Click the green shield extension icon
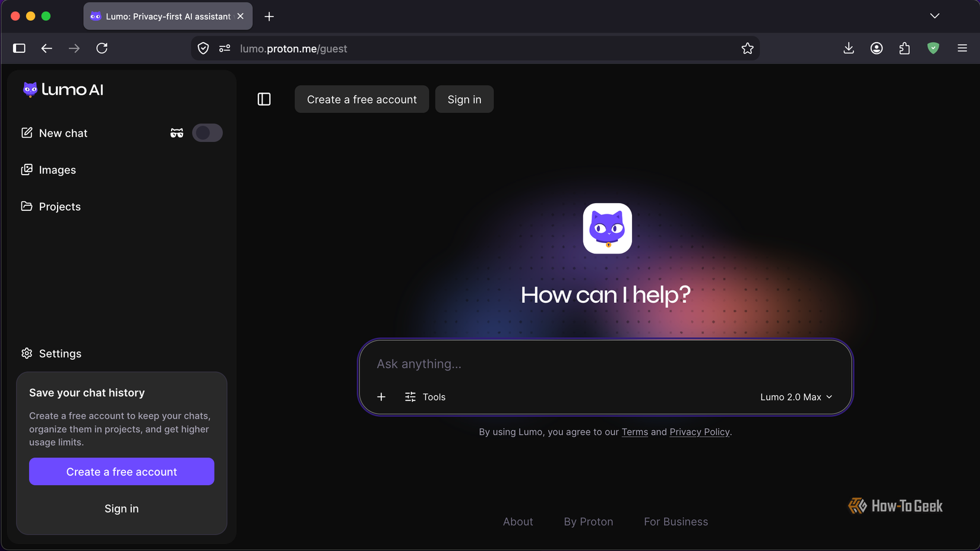 click(x=933, y=48)
